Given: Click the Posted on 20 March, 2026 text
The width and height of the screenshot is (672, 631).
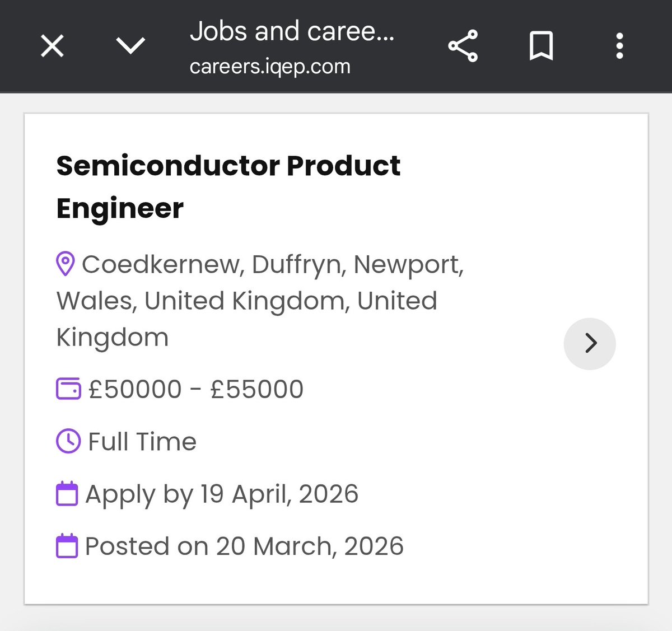Looking at the screenshot, I should 244,546.
